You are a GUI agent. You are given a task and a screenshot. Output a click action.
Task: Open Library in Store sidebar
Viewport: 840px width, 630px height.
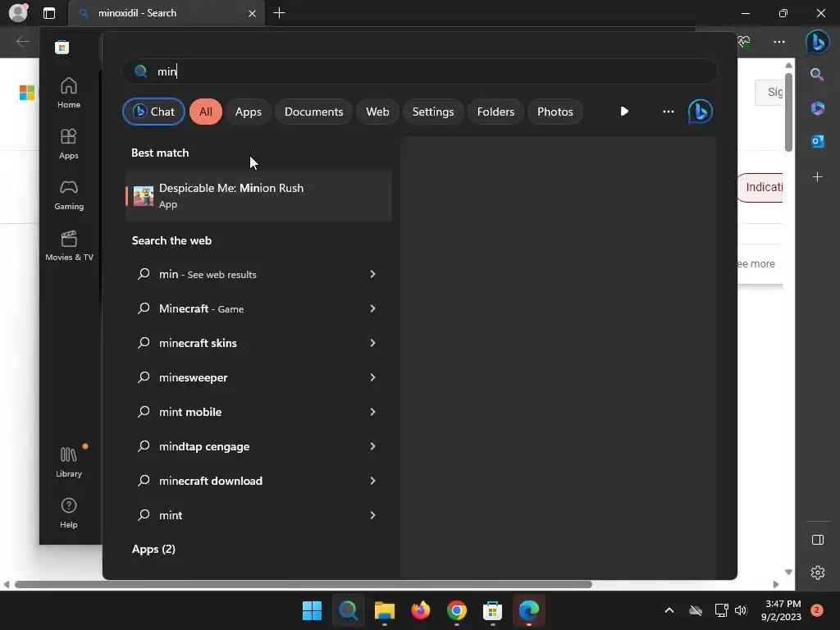tap(69, 463)
